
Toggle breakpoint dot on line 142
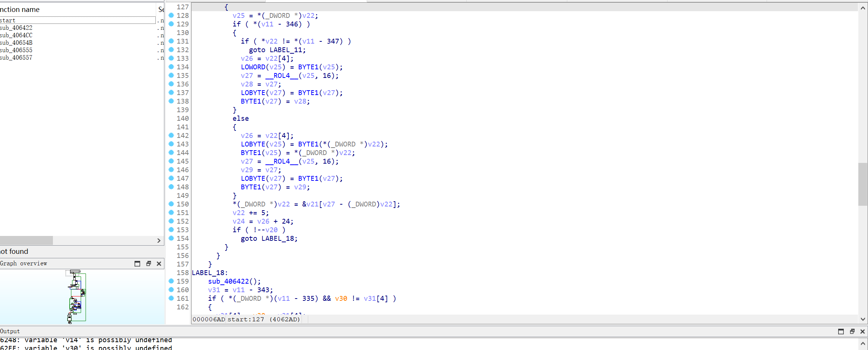tap(171, 135)
